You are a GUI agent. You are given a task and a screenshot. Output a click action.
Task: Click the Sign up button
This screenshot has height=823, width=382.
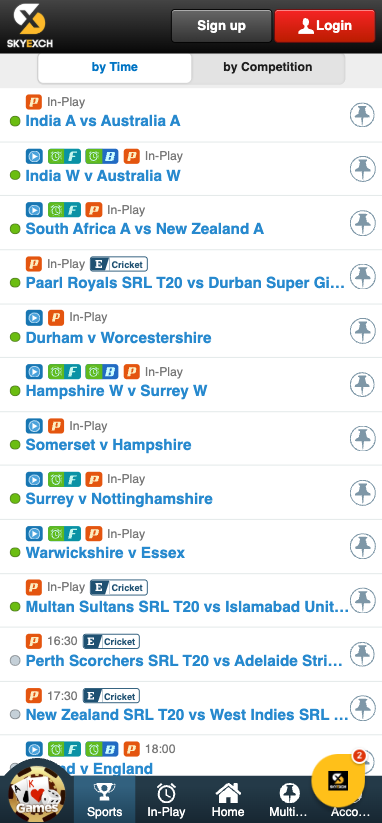coord(221,26)
